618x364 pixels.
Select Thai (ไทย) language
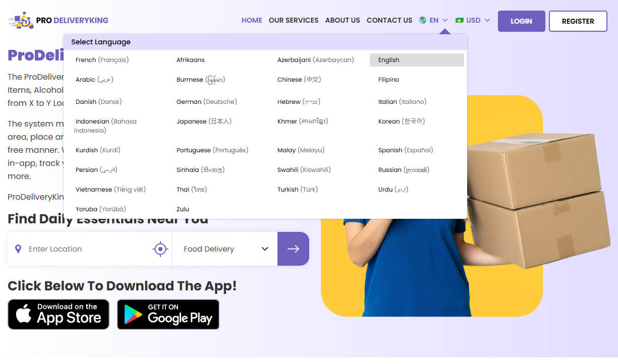tap(192, 190)
